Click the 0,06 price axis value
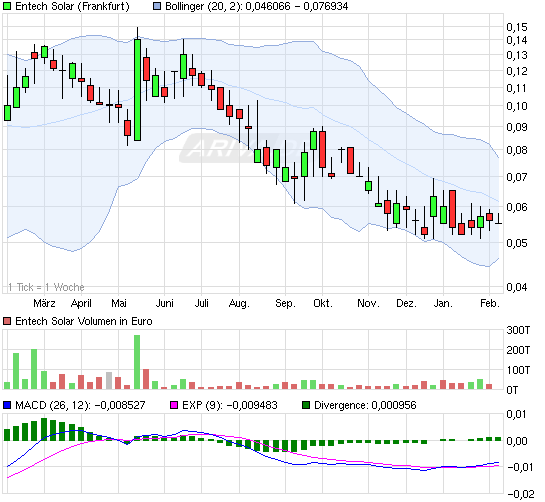 517,207
